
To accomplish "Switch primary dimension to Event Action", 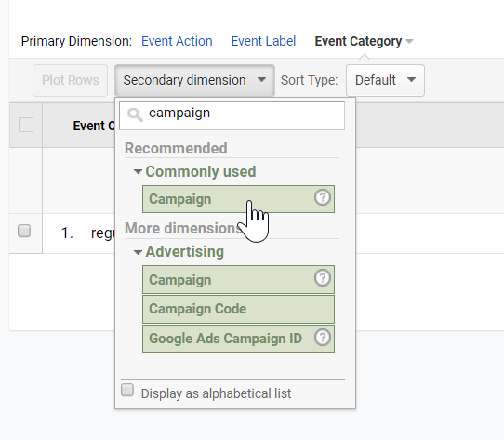I will pos(177,41).
